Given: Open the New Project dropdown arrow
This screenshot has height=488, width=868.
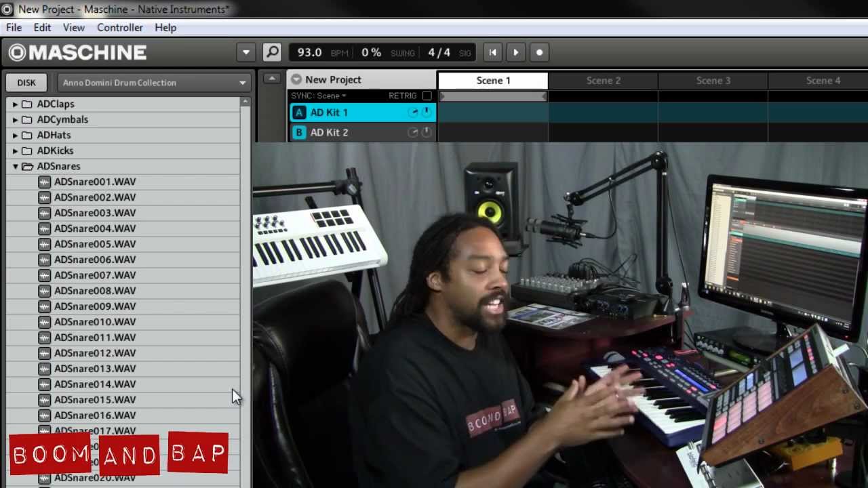Looking at the screenshot, I should point(296,79).
